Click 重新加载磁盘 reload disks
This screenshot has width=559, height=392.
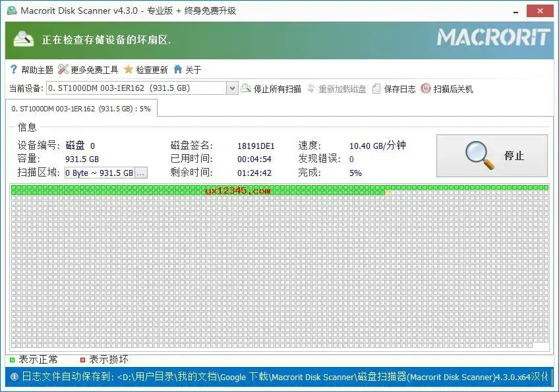[x=342, y=89]
